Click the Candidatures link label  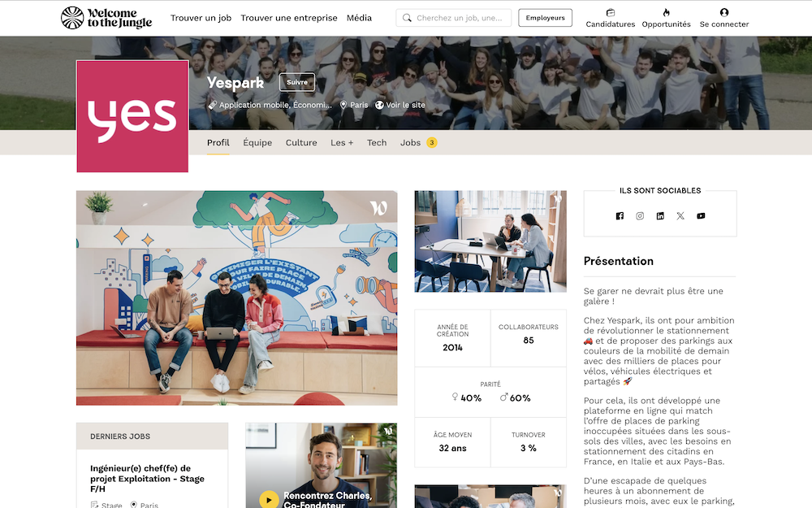pos(610,24)
